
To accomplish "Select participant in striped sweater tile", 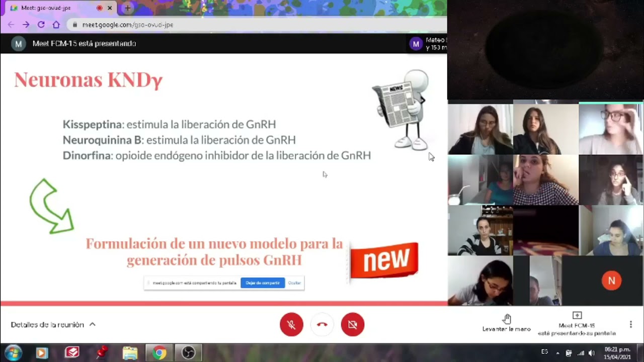I will tap(480, 230).
